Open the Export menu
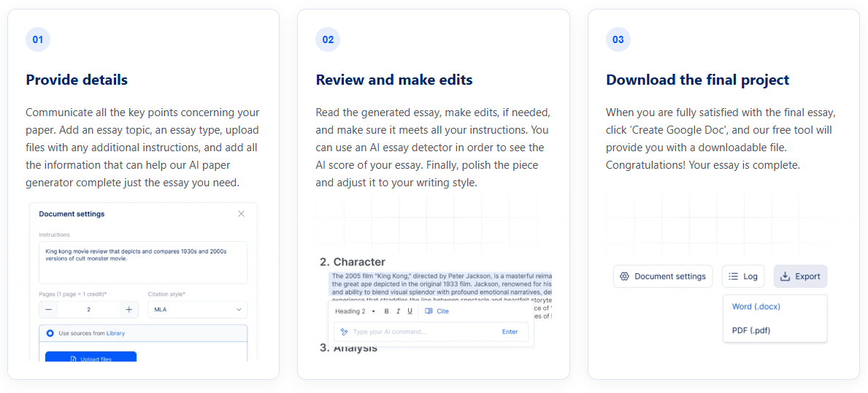 pyautogui.click(x=800, y=276)
